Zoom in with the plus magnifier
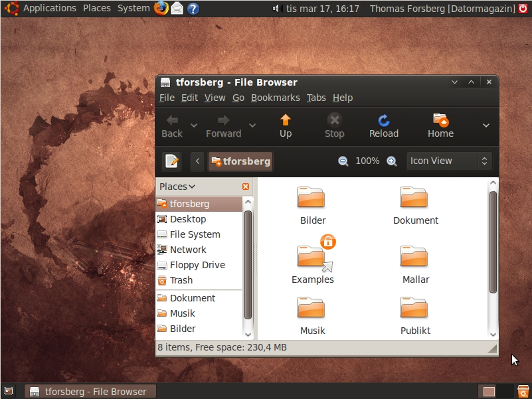Viewport: 532px width, 399px height. tap(392, 161)
